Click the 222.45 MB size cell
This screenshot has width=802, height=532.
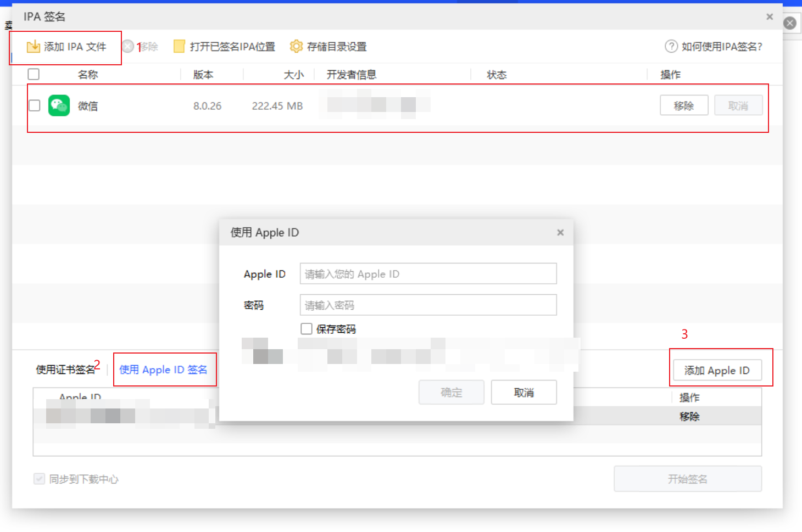click(277, 106)
